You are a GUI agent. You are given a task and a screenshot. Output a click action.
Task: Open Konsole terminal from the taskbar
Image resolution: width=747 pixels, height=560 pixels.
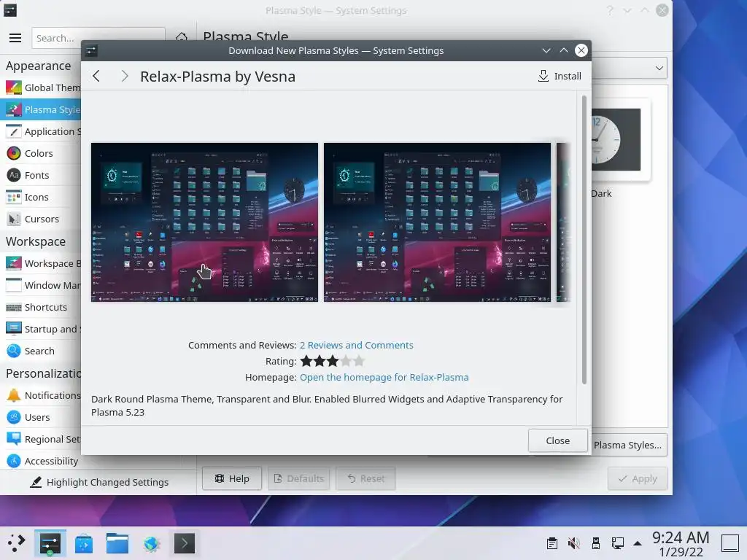[185, 543]
